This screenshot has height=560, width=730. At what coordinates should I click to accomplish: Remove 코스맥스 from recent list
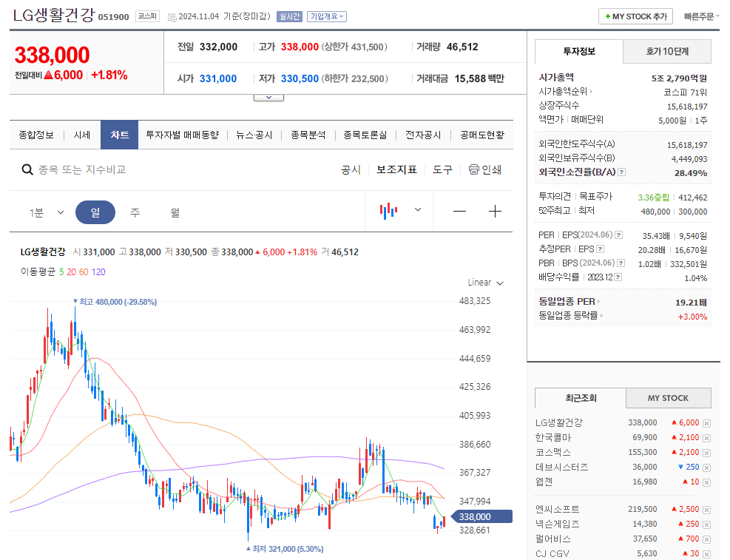click(x=707, y=453)
